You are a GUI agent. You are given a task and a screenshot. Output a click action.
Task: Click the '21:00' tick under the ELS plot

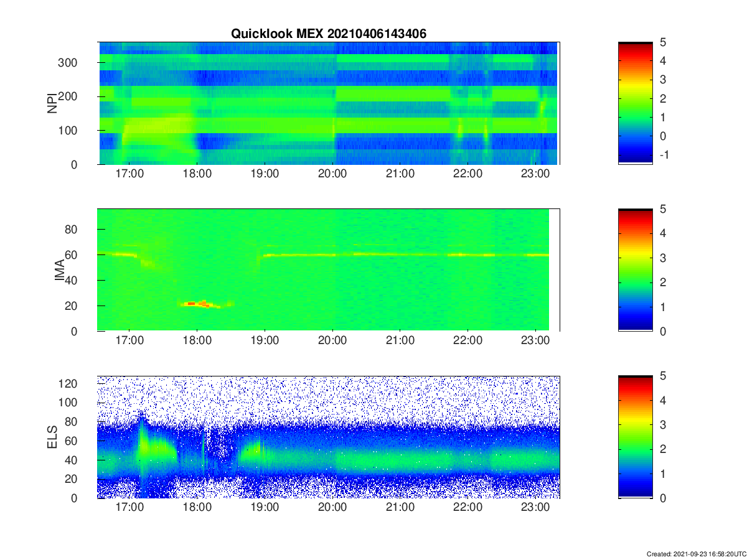point(400,508)
